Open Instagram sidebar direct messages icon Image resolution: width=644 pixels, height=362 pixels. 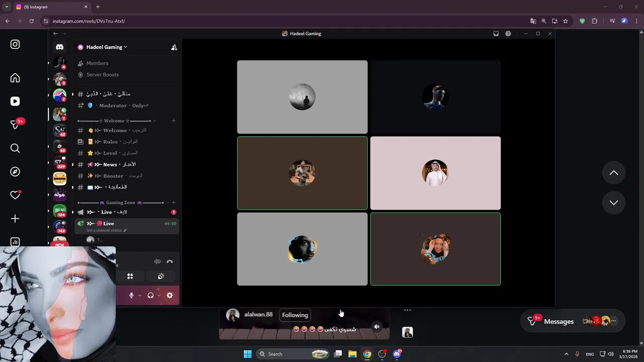[x=15, y=125]
